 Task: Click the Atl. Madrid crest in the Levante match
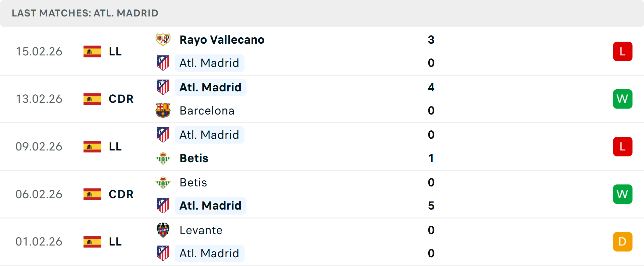point(163,253)
